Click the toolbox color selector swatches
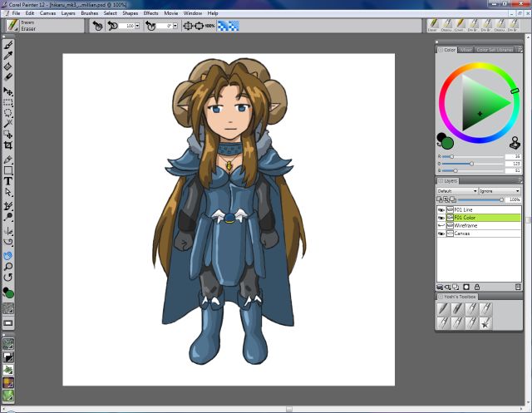This screenshot has width=532, height=413. (x=8, y=293)
